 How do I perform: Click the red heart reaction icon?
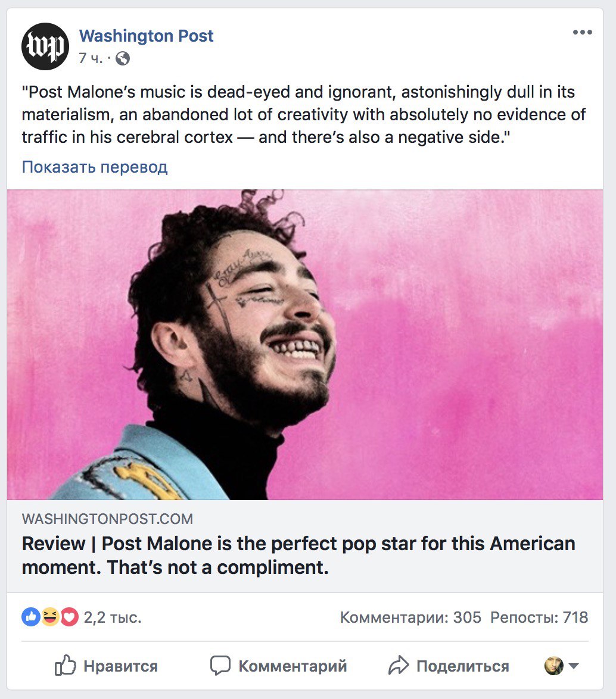pos(70,617)
